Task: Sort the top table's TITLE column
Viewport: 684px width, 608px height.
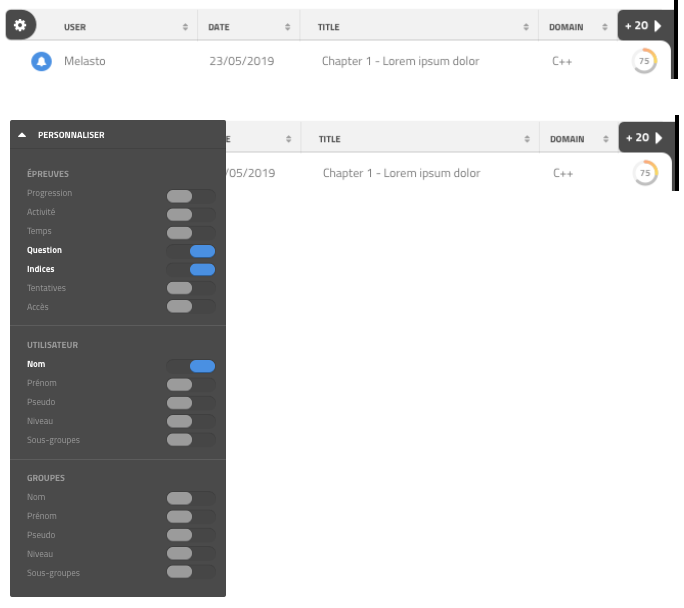Action: [x=526, y=27]
